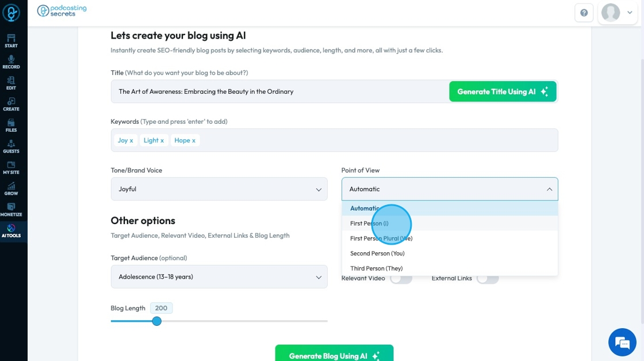
Task: Open Guests section in sidebar
Action: click(11, 146)
